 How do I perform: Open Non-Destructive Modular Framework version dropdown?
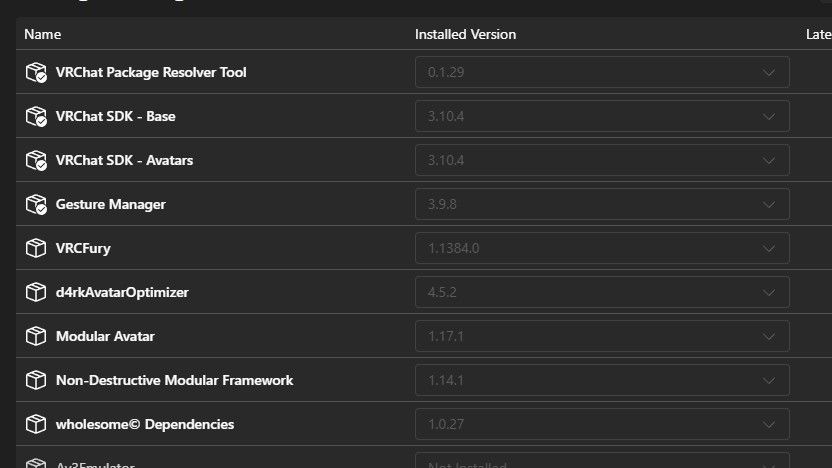click(602, 380)
